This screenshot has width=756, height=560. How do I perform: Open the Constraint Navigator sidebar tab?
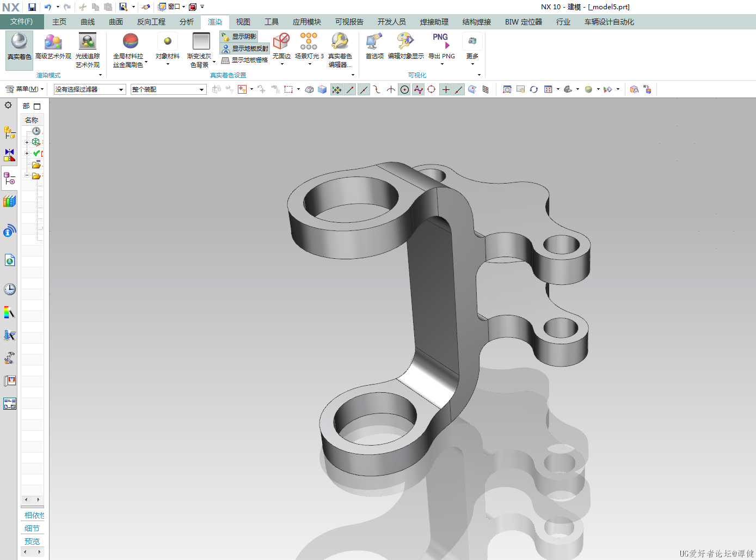point(9,155)
